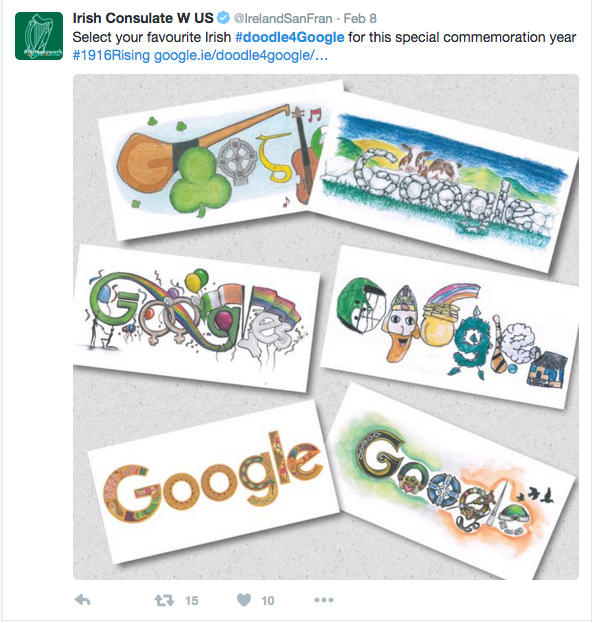The height and width of the screenshot is (623, 592).
Task: Open the Irish Consulate harp avatar
Action: pyautogui.click(x=39, y=36)
